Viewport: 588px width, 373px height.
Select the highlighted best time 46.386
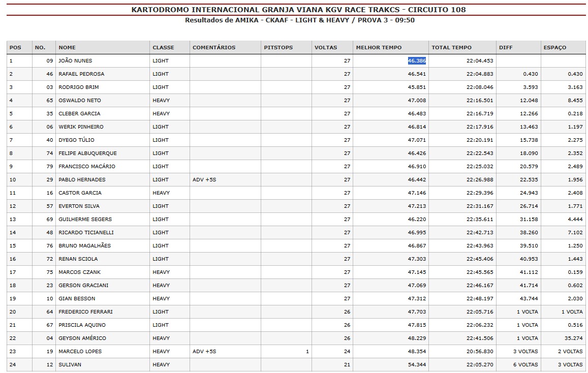pyautogui.click(x=417, y=61)
